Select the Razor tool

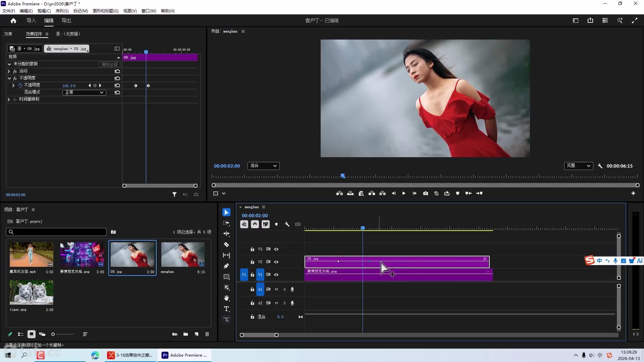pyautogui.click(x=226, y=245)
